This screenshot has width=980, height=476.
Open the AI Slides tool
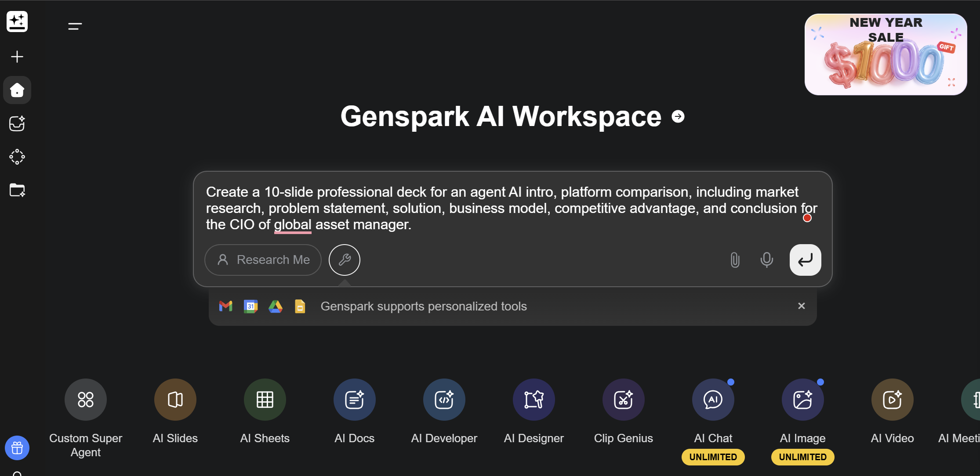tap(175, 400)
